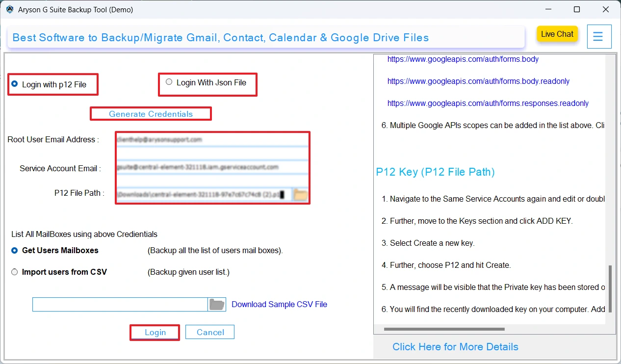Click '(Backup given user list.)' description
The height and width of the screenshot is (364, 621).
tap(188, 272)
